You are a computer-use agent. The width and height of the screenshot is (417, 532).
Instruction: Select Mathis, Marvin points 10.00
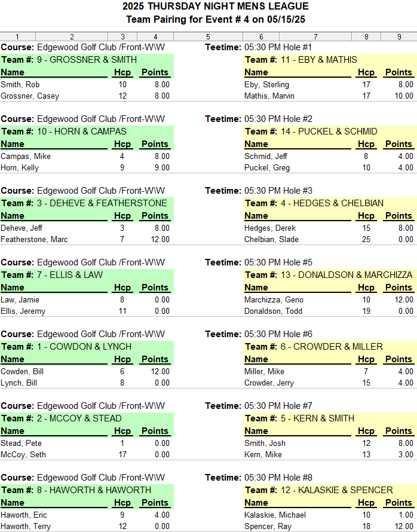(x=404, y=96)
